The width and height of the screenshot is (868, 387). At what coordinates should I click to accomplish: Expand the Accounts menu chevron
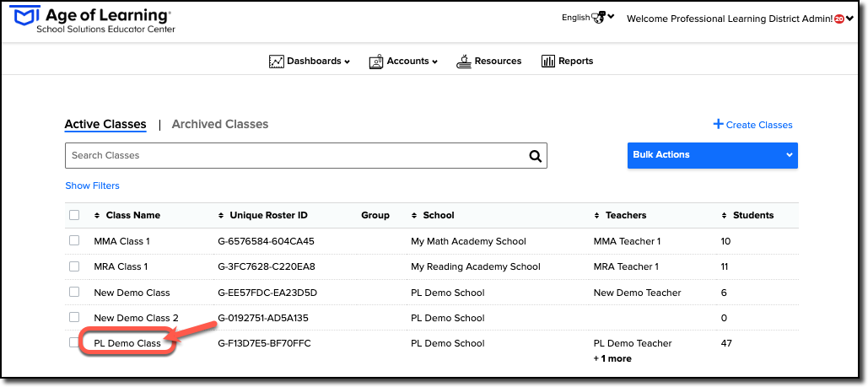click(x=435, y=62)
